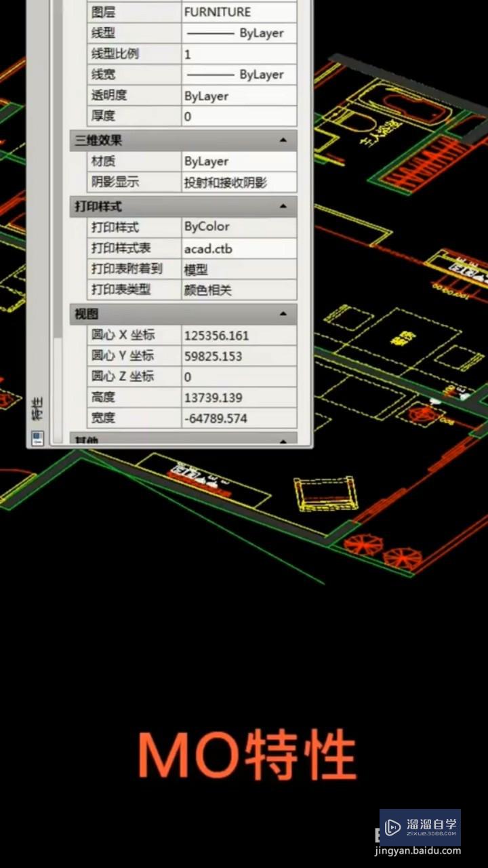Select the 图层 value FURNITURE
This screenshot has width=488, height=868.
239,12
